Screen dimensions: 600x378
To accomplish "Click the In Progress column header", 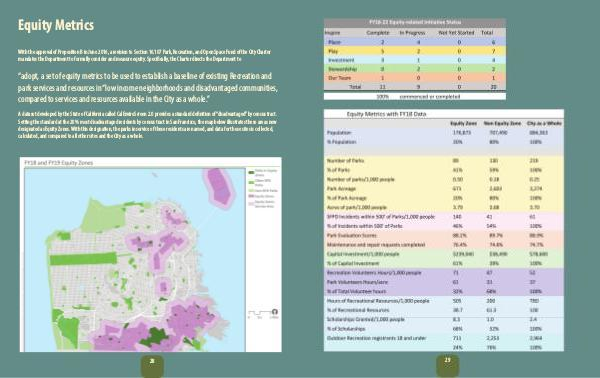I will point(412,33).
